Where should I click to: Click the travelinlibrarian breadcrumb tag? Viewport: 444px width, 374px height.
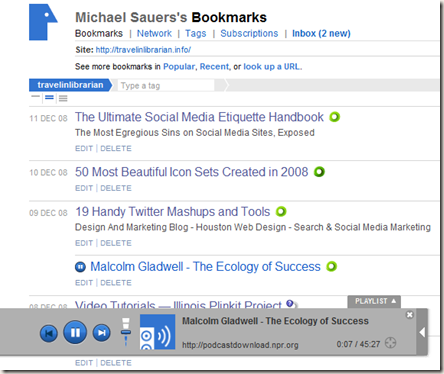tap(70, 85)
